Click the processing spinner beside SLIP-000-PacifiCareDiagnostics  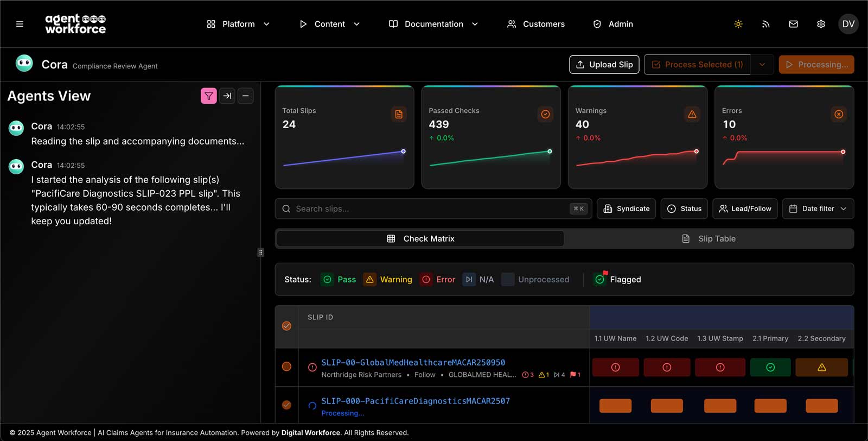click(x=312, y=406)
